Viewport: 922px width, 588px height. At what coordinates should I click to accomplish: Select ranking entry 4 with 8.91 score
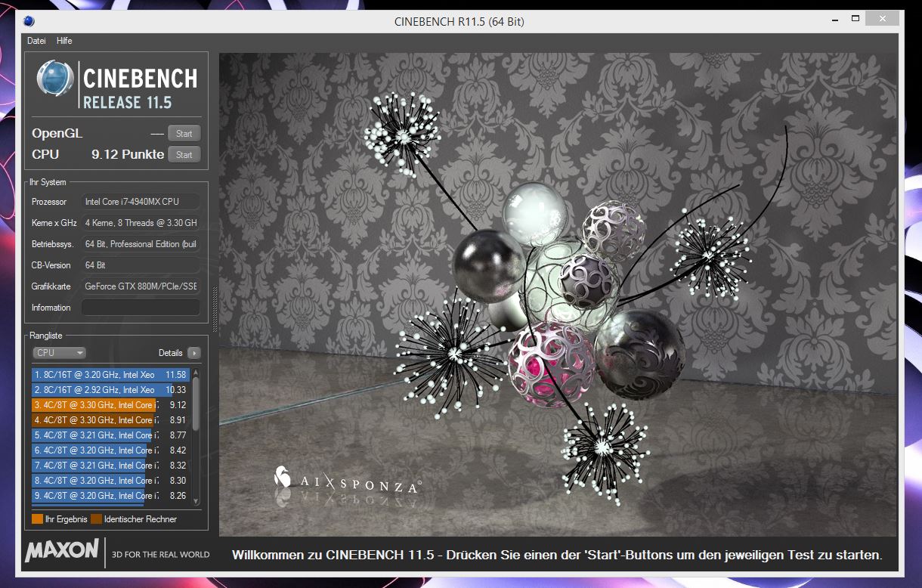(110, 420)
